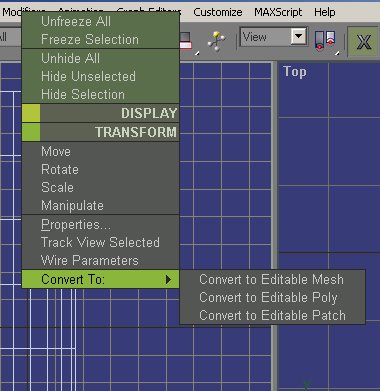The image size is (380, 391).
Task: Open the Customize menu
Action: 218,12
